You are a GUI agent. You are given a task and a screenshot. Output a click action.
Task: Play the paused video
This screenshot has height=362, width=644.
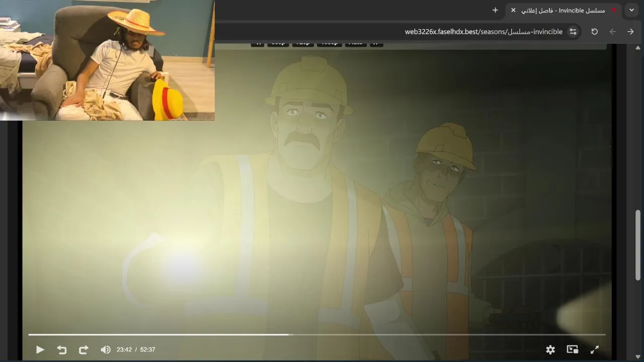(x=40, y=349)
